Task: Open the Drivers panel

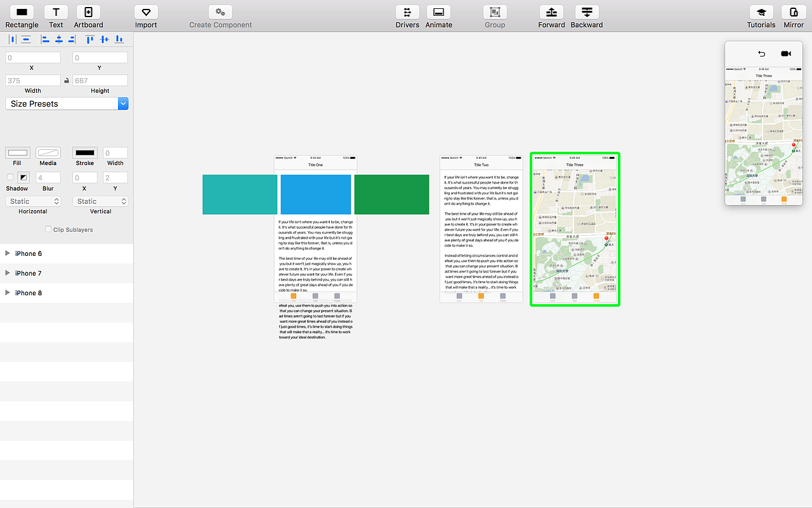Action: click(407, 12)
